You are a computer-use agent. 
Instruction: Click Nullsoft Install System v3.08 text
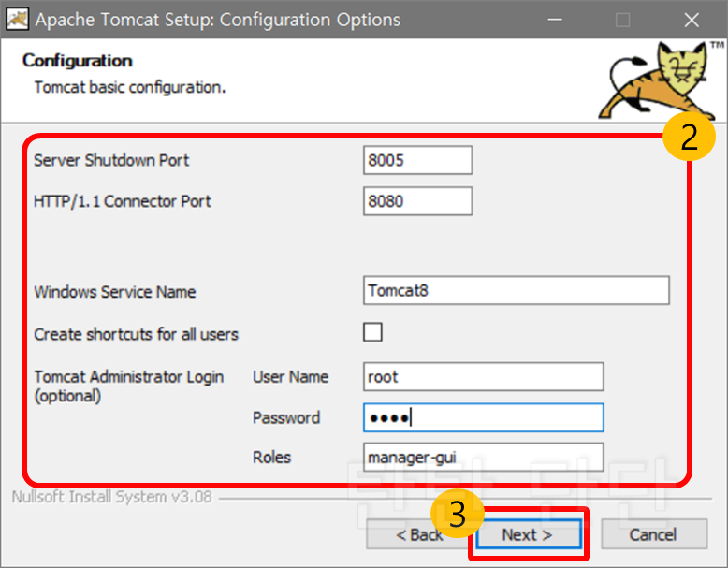tap(112, 497)
